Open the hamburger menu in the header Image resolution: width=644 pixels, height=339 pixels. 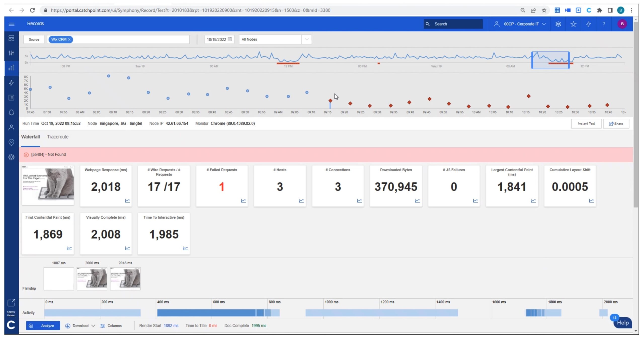point(11,24)
